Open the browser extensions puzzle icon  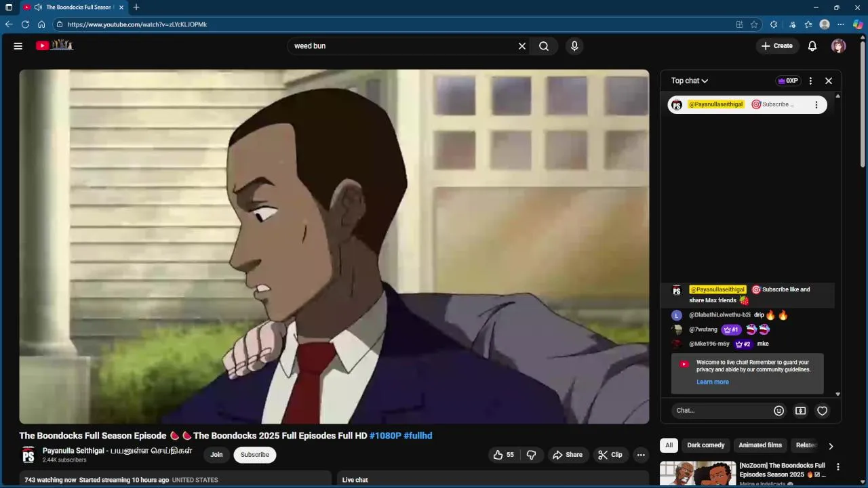pyautogui.click(x=774, y=24)
